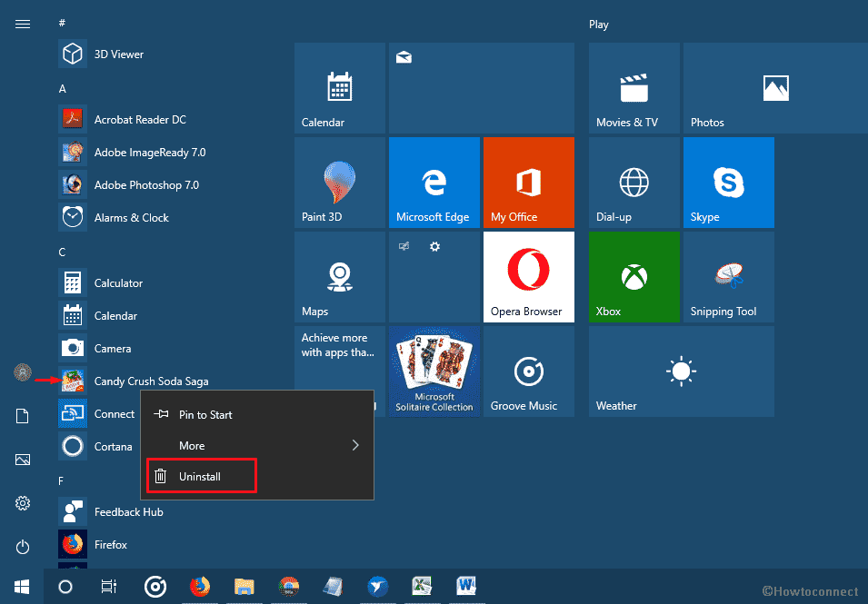
Task: Open Word on the taskbar
Action: tap(466, 587)
